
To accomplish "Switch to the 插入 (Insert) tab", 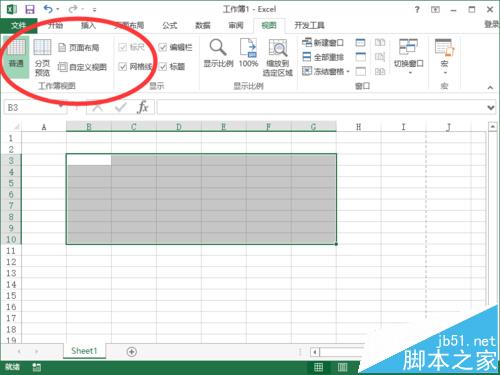I will tap(88, 25).
